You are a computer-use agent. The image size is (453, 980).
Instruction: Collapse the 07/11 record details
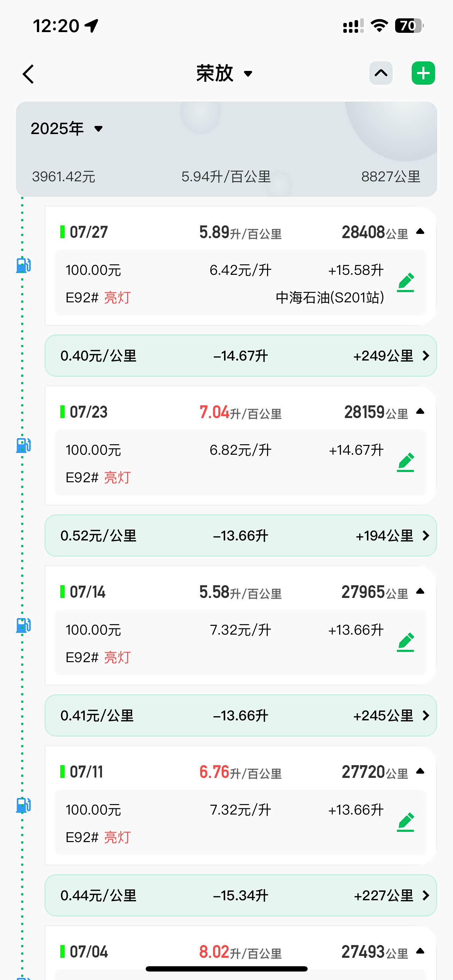pos(420,771)
